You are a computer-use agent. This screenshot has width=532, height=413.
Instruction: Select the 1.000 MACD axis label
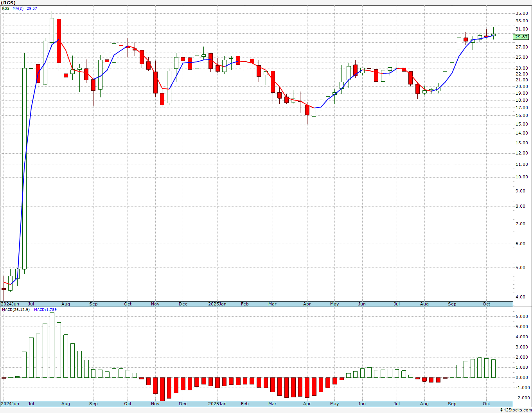tap(522, 367)
